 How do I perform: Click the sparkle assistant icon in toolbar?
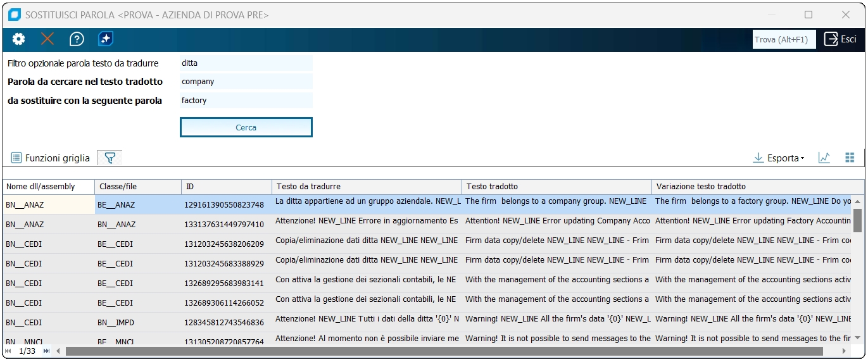coord(106,39)
